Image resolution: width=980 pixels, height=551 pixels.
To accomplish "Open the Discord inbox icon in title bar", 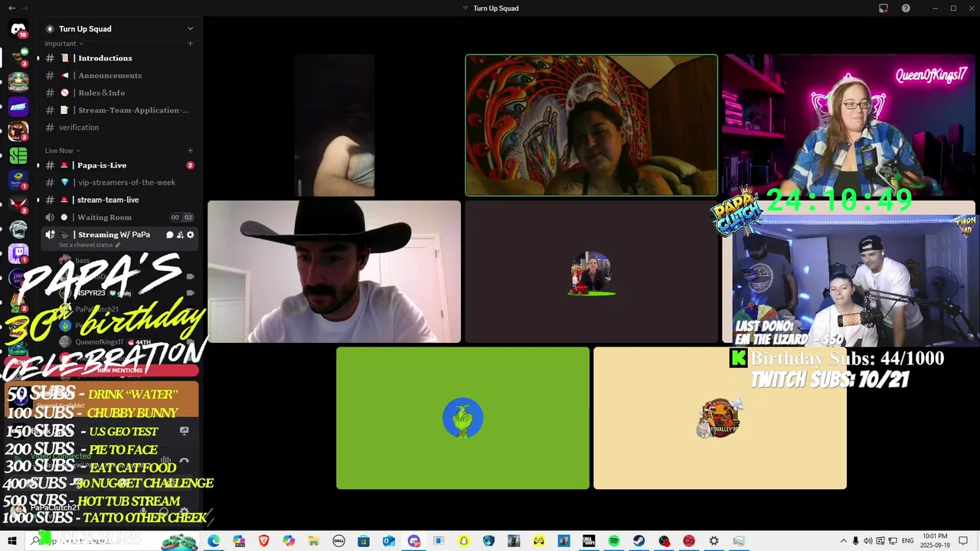I will 883,8.
